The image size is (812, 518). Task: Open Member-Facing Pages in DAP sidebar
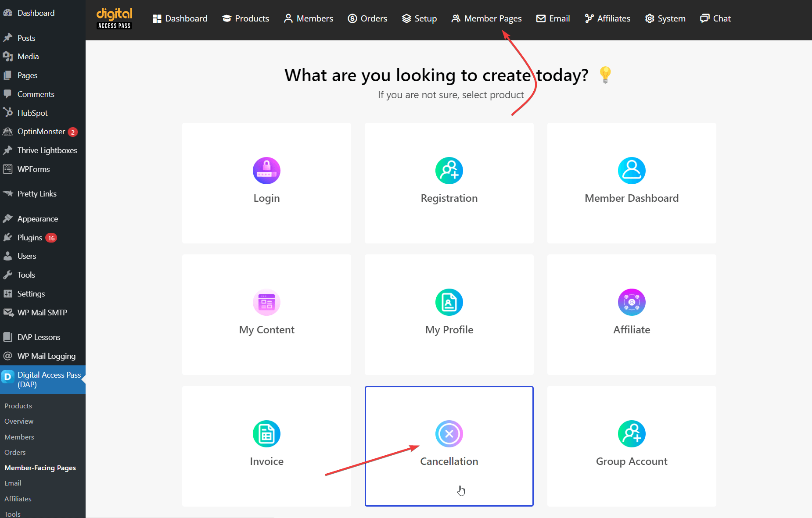[40, 468]
